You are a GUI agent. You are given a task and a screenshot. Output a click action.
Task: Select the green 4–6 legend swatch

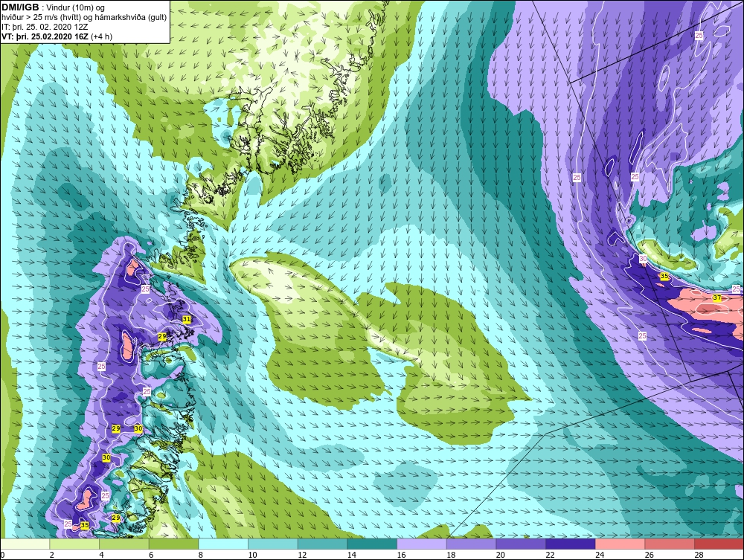pyautogui.click(x=124, y=544)
